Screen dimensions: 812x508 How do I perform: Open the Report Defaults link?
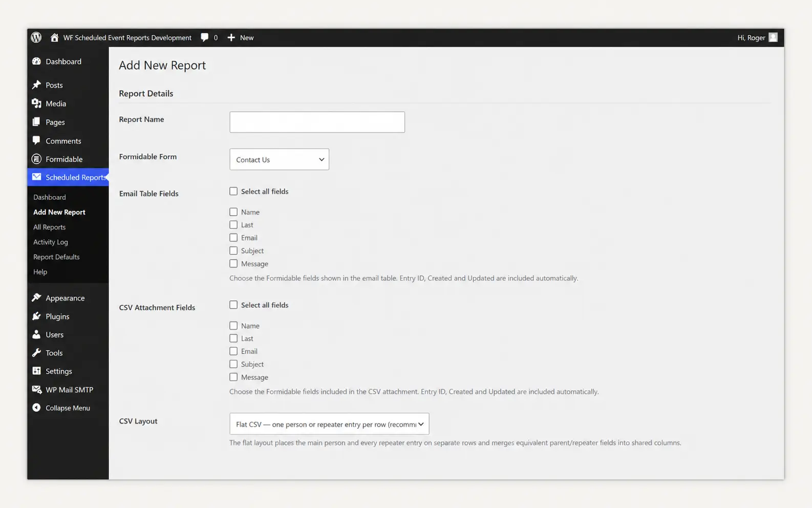[56, 257]
